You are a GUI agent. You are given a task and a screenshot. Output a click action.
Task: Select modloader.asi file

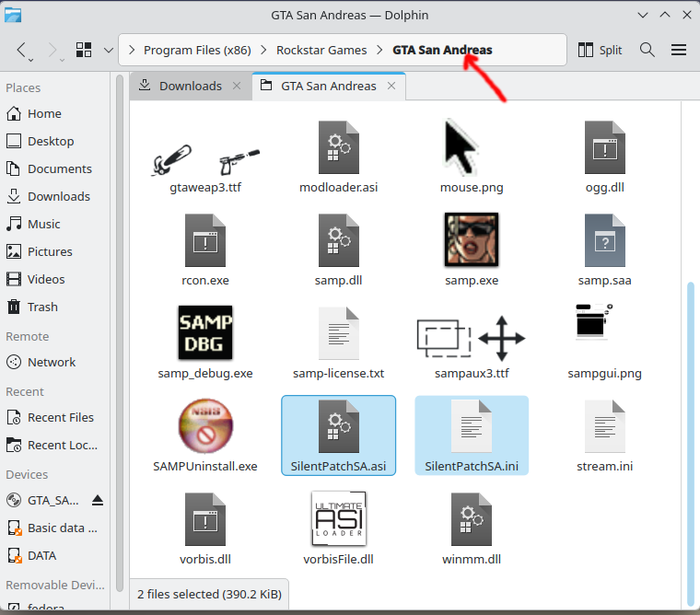338,157
